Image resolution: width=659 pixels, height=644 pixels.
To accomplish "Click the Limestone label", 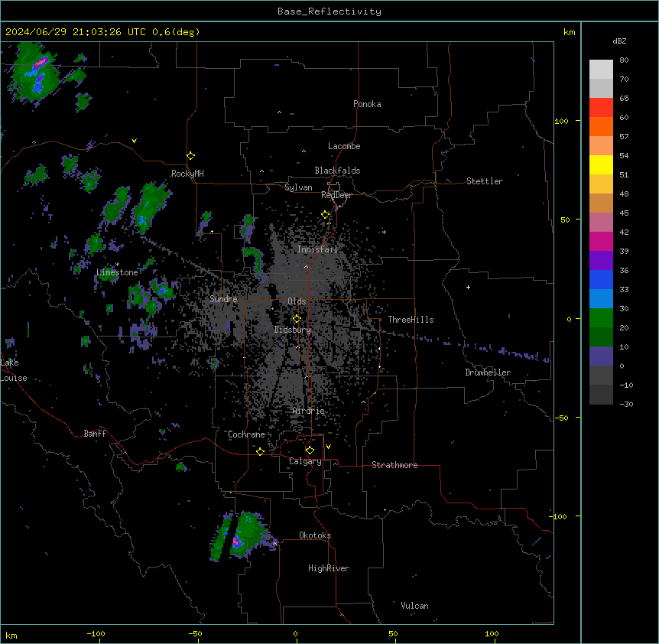I will [117, 272].
